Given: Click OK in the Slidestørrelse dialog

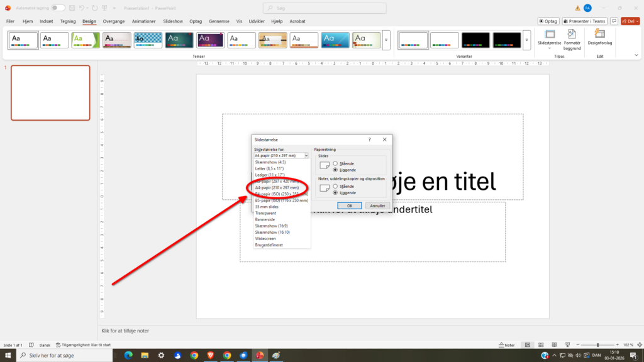Looking at the screenshot, I should [350, 206].
